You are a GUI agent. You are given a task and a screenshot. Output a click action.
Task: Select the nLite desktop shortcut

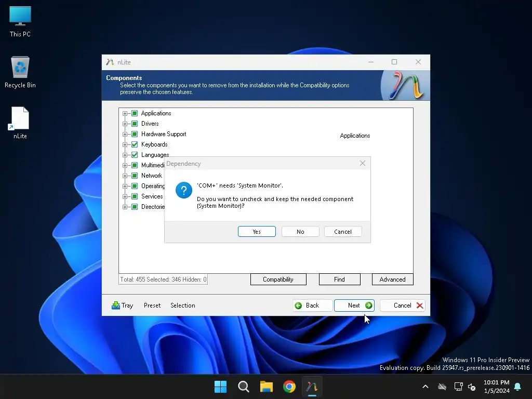[x=20, y=123]
